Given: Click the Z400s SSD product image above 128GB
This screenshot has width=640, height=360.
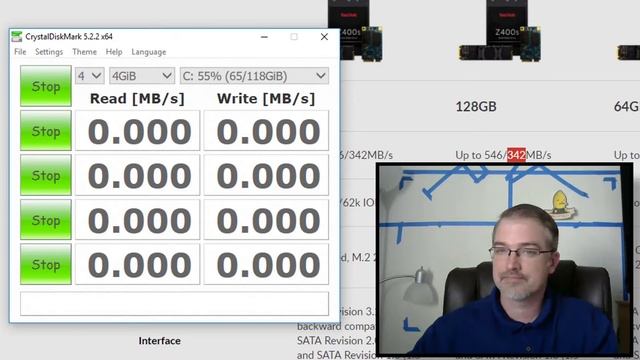Looking at the screenshot, I should (x=501, y=31).
